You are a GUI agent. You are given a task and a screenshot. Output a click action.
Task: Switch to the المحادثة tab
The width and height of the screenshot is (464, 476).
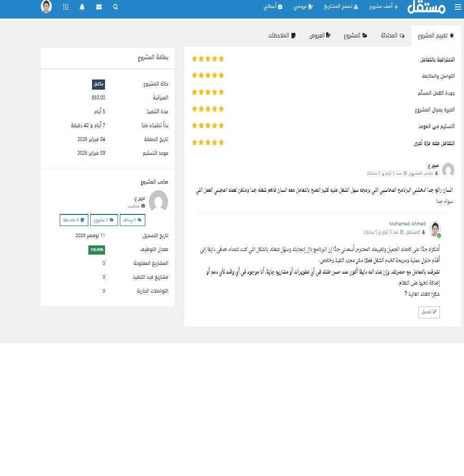tap(392, 36)
